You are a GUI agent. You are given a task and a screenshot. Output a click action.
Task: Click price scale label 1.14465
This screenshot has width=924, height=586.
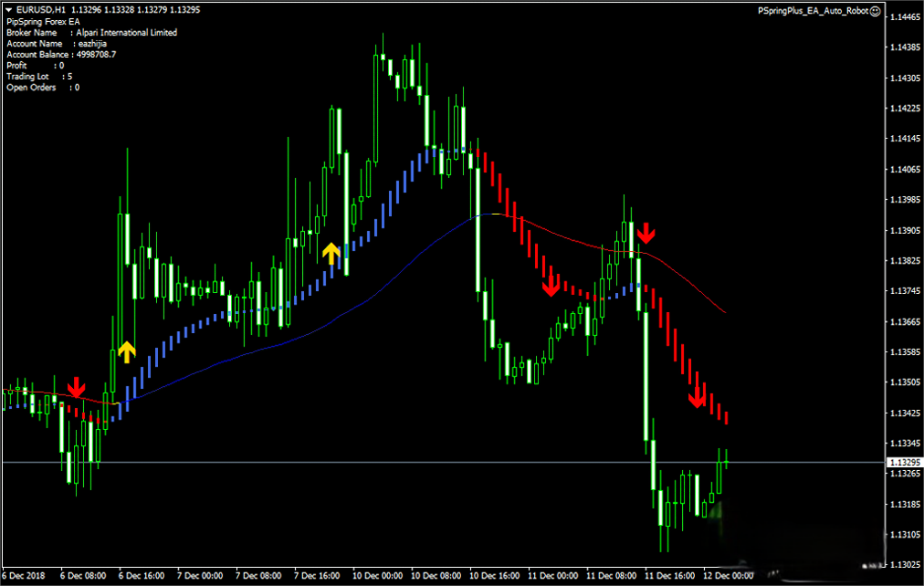[x=905, y=16]
